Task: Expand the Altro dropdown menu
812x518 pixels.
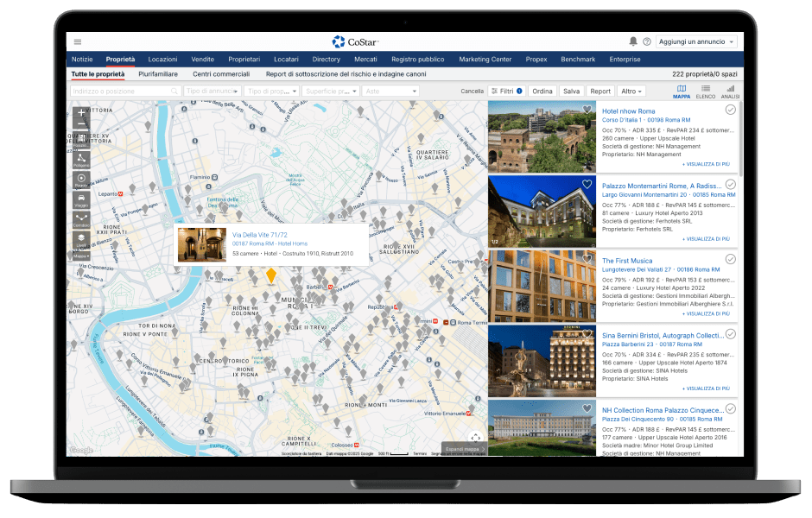Action: click(x=631, y=91)
